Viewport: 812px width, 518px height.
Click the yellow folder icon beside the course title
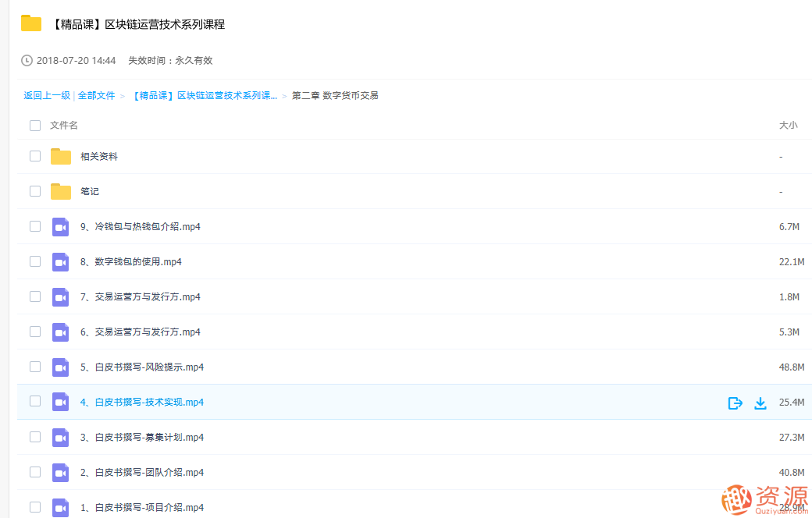(x=31, y=24)
